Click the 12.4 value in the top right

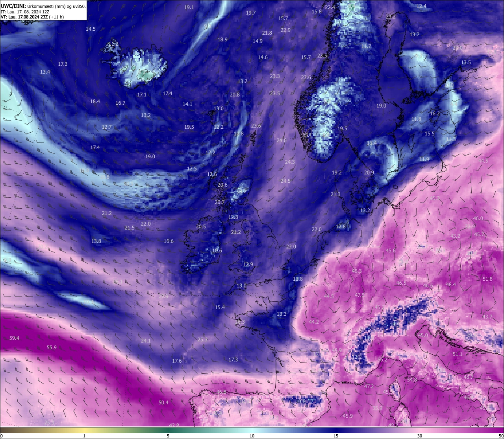(x=421, y=6)
